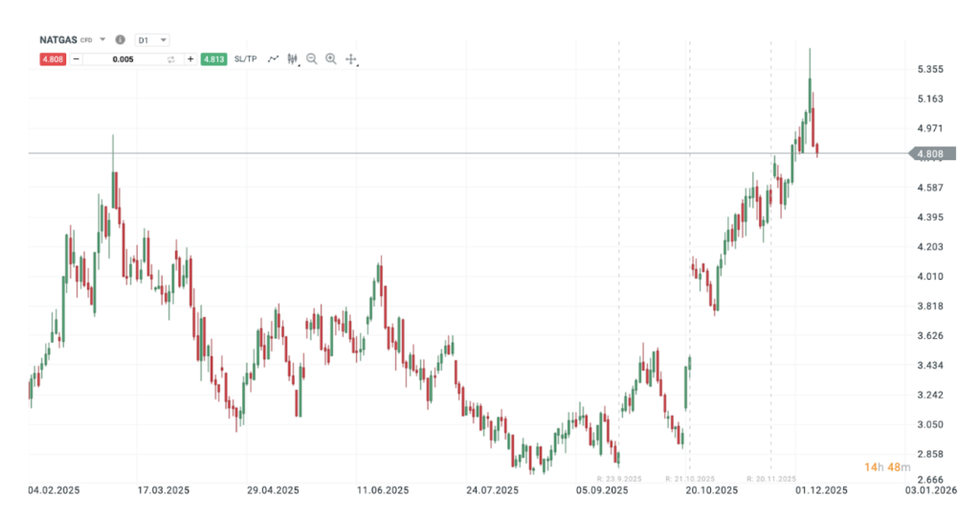Image resolution: width=980 pixels, height=520 pixels.
Task: Select the crosshair move tool
Action: click(350, 59)
